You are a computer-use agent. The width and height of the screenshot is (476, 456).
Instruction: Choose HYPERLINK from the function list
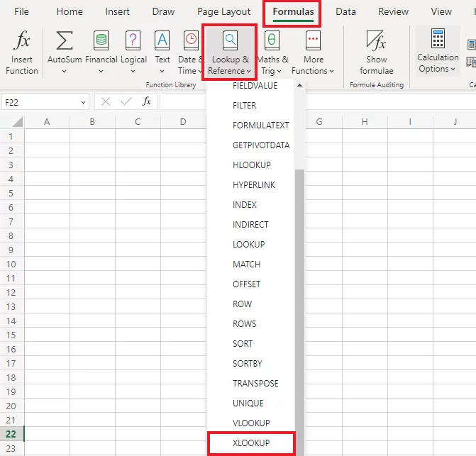251,185
